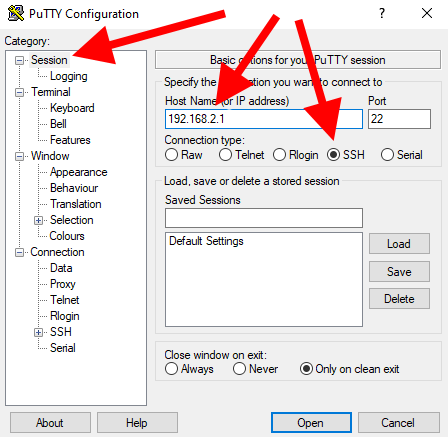
Task: Collapse the Window tree node
Action: [20, 156]
